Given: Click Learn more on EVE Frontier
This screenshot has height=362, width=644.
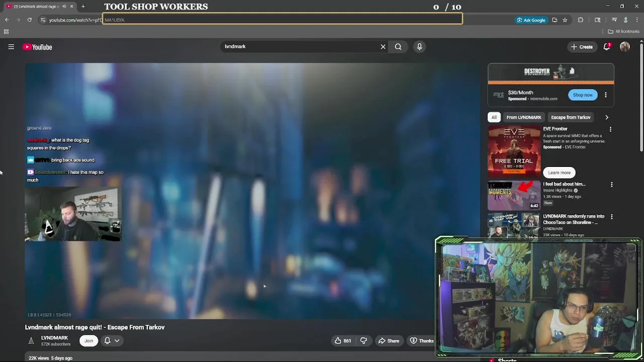Looking at the screenshot, I should point(559,172).
